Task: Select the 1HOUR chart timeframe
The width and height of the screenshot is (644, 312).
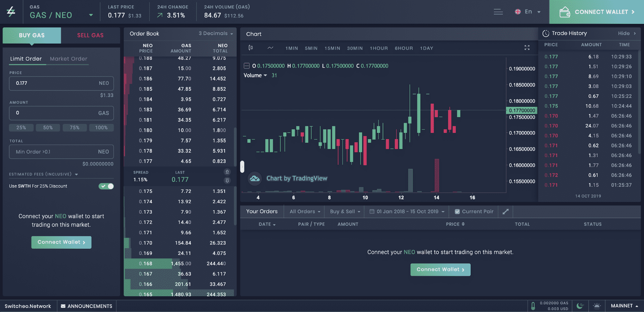Action: tap(379, 48)
